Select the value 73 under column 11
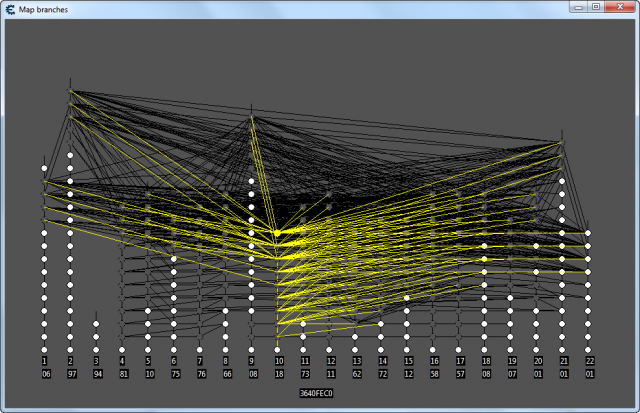 click(304, 373)
